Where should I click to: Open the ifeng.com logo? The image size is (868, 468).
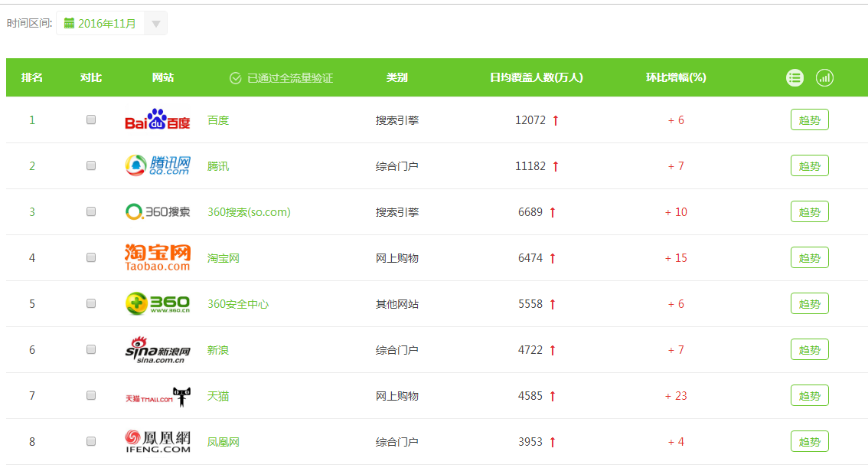tap(158, 441)
